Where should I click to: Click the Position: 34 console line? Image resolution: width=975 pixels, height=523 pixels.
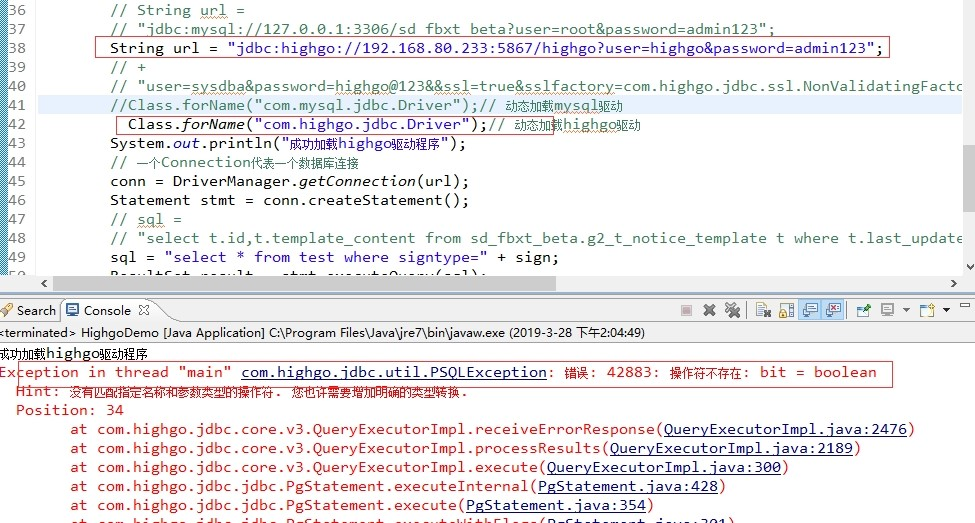coord(70,410)
